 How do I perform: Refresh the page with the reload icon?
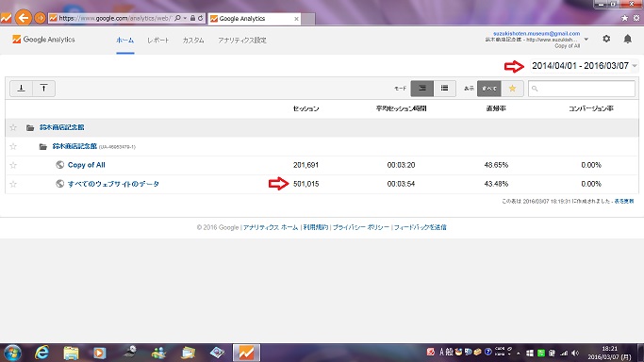pos(201,18)
